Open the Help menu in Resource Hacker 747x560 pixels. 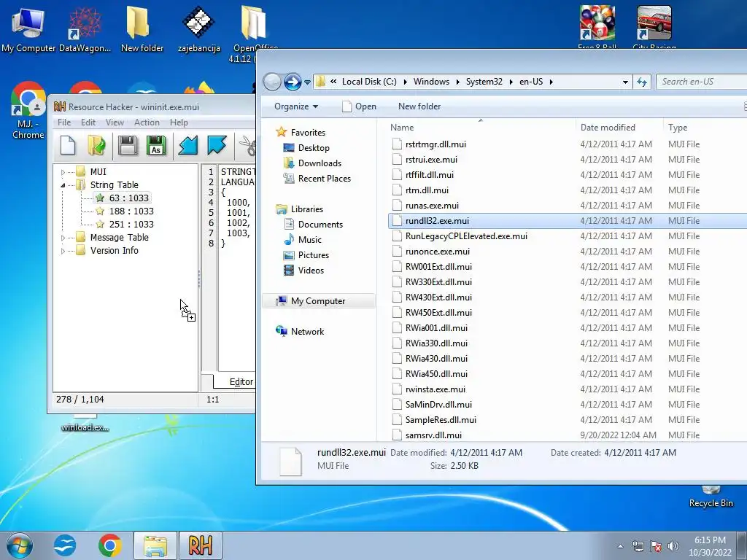click(179, 122)
